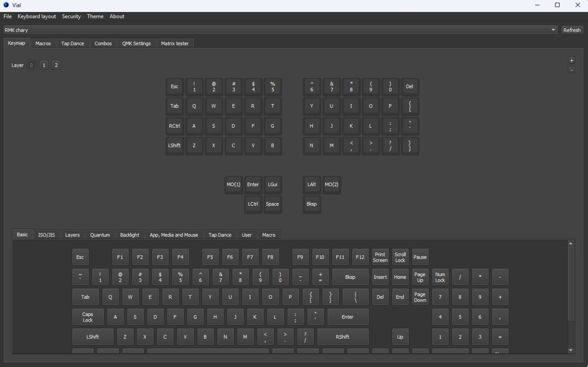The width and height of the screenshot is (588, 367).
Task: Select the MO(2) thumb key in layout
Action: click(332, 185)
